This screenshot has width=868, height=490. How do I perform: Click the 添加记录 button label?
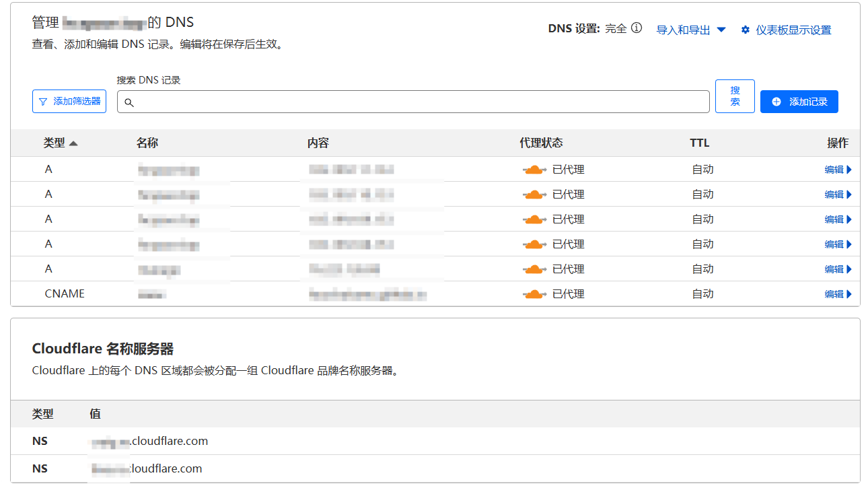(x=808, y=102)
